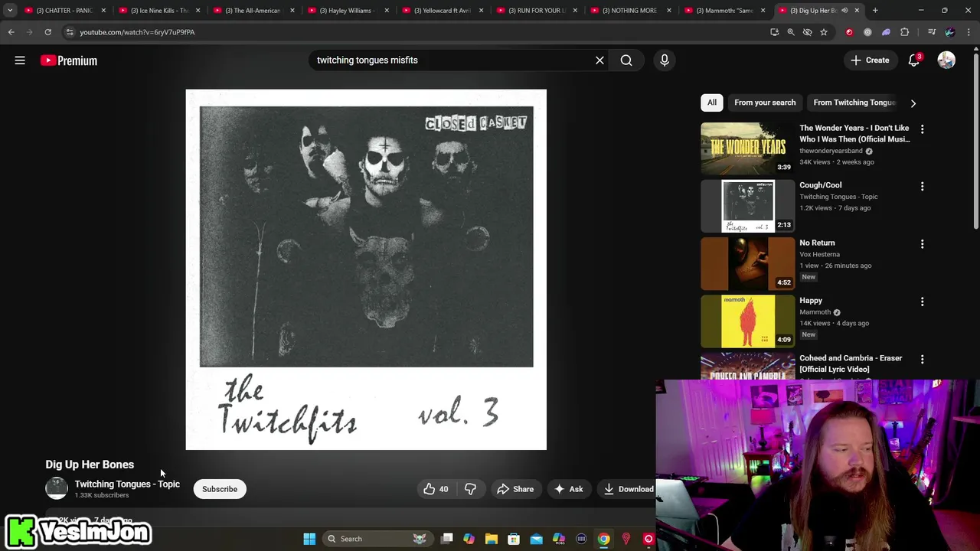Dislike the video with thumbs down

470,489
